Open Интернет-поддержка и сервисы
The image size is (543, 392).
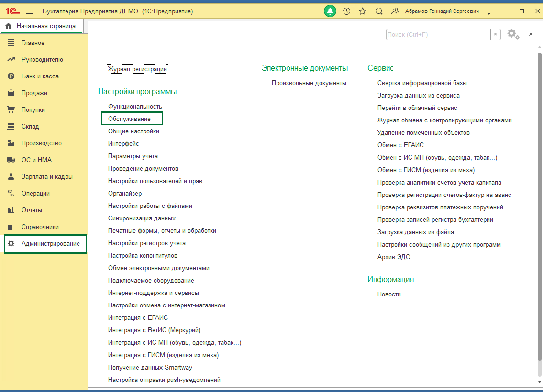click(154, 293)
